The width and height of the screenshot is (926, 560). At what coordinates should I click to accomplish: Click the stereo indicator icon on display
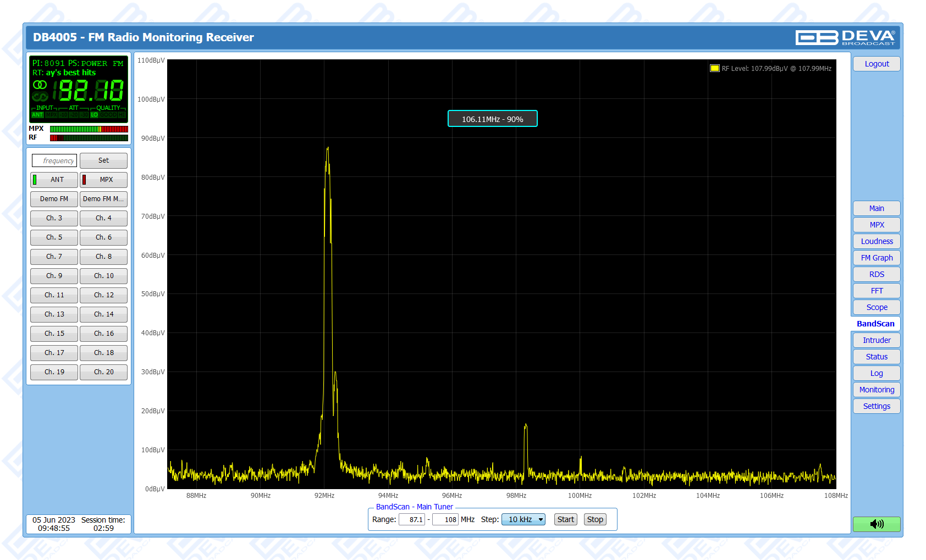(x=40, y=85)
